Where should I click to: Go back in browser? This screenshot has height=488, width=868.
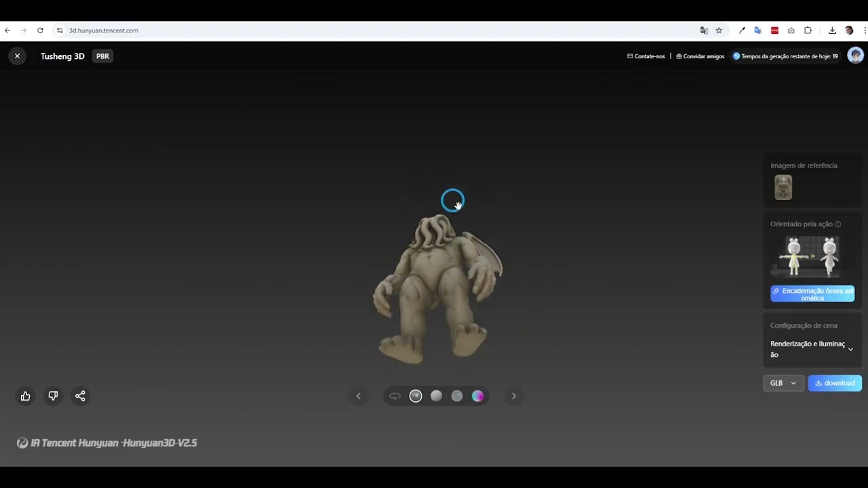coord(7,30)
